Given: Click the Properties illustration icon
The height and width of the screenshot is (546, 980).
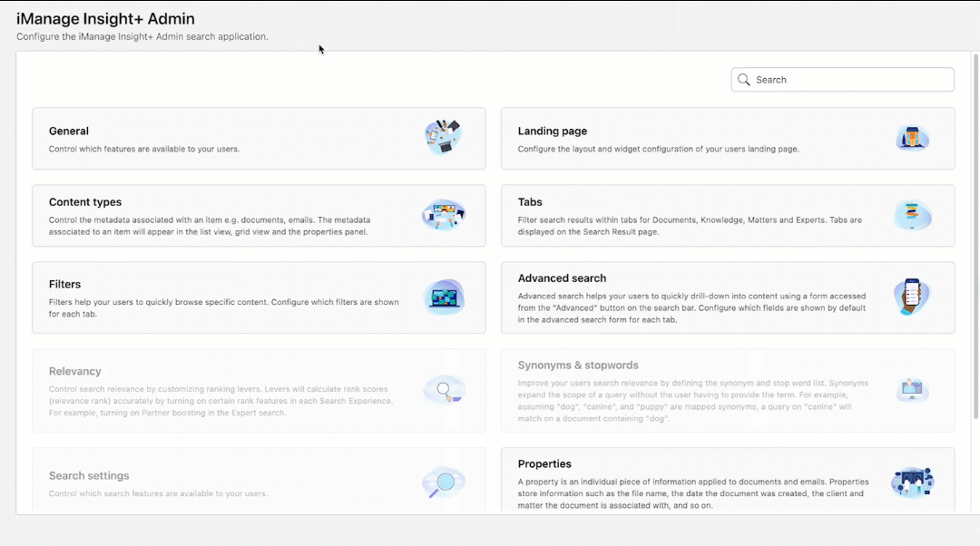Looking at the screenshot, I should click(912, 482).
